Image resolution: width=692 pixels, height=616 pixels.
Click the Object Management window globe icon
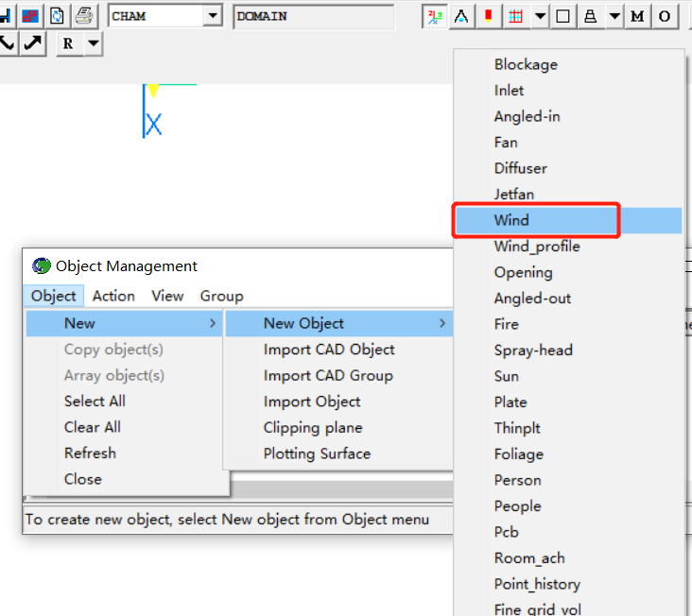(42, 265)
